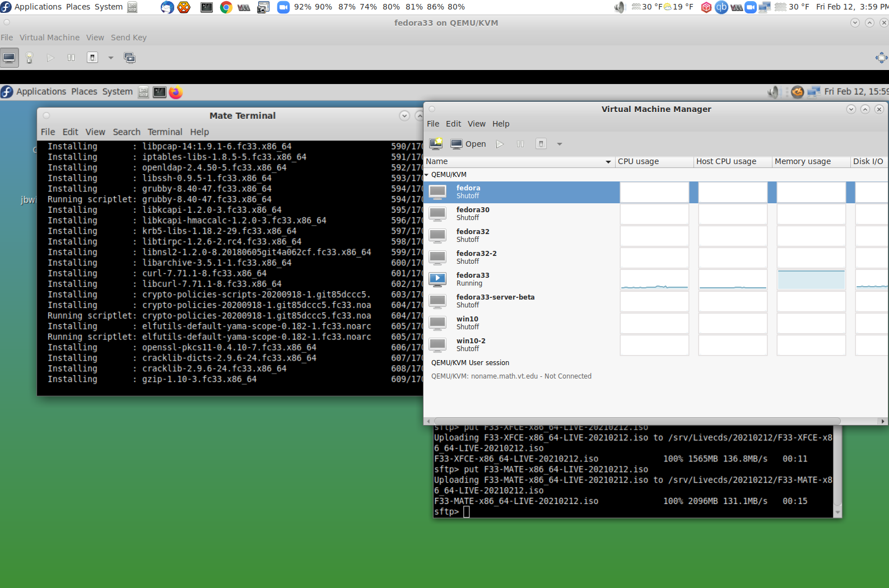Click the Host CPU usage column header

pyautogui.click(x=733, y=161)
